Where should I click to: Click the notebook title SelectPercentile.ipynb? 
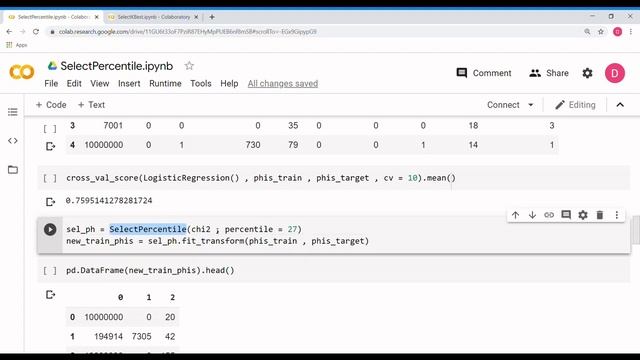click(117, 66)
